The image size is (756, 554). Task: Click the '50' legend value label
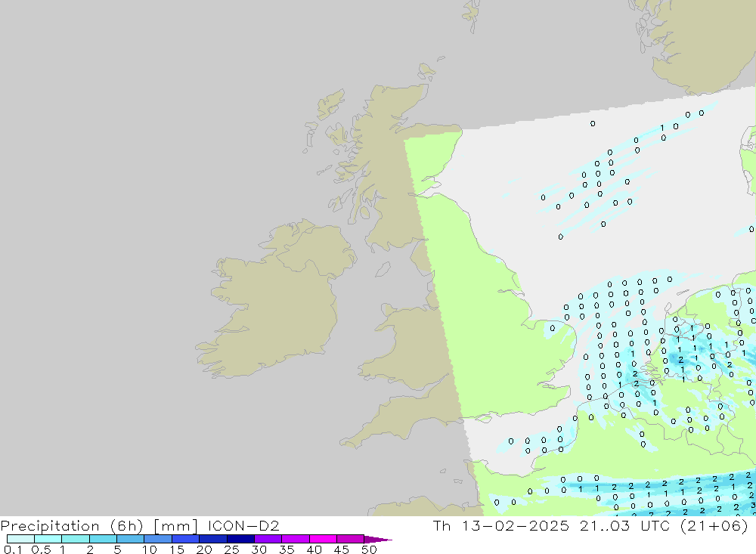[x=369, y=549]
